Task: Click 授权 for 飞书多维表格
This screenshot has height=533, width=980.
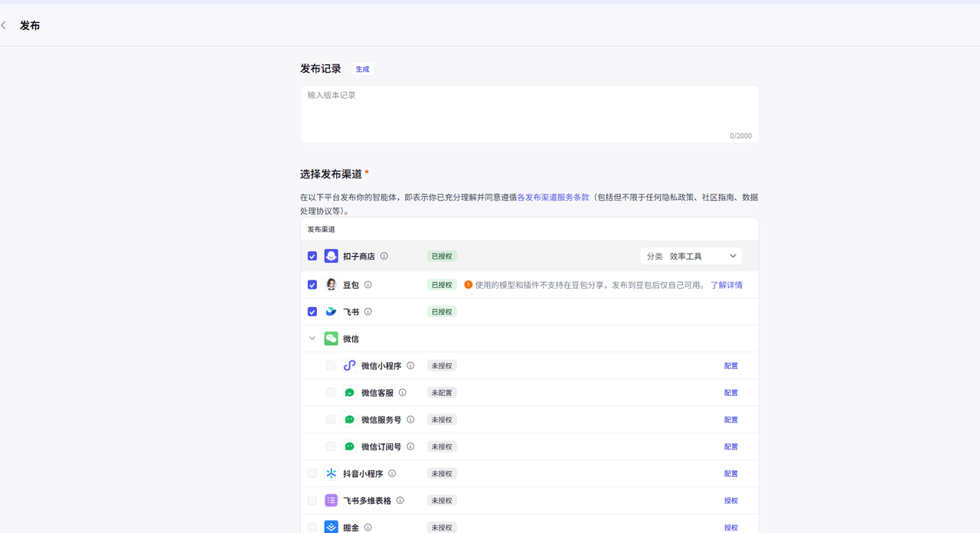Action: tap(731, 501)
